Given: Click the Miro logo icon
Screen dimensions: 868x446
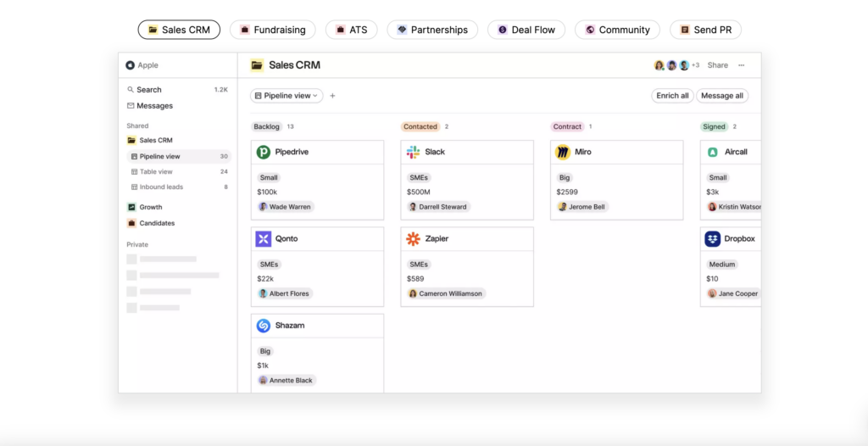Looking at the screenshot, I should coord(562,153).
